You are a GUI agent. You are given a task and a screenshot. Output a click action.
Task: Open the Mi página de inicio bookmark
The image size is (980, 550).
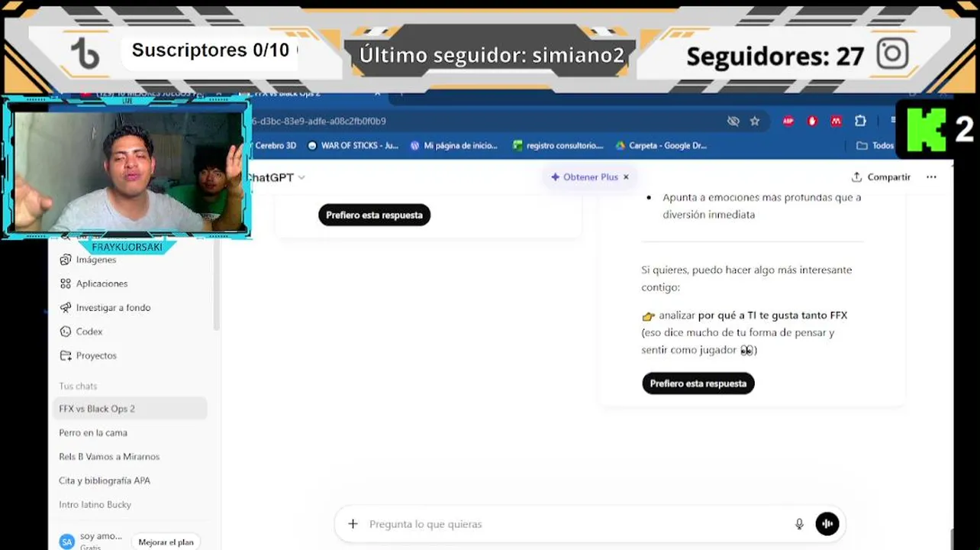coord(453,145)
